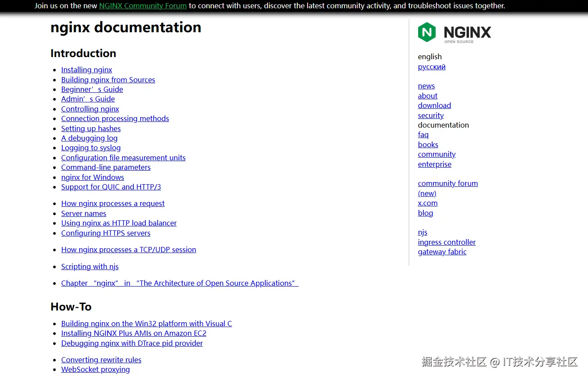588x378 pixels.
Task: Open Converting rewrite rules
Action: coord(101,360)
